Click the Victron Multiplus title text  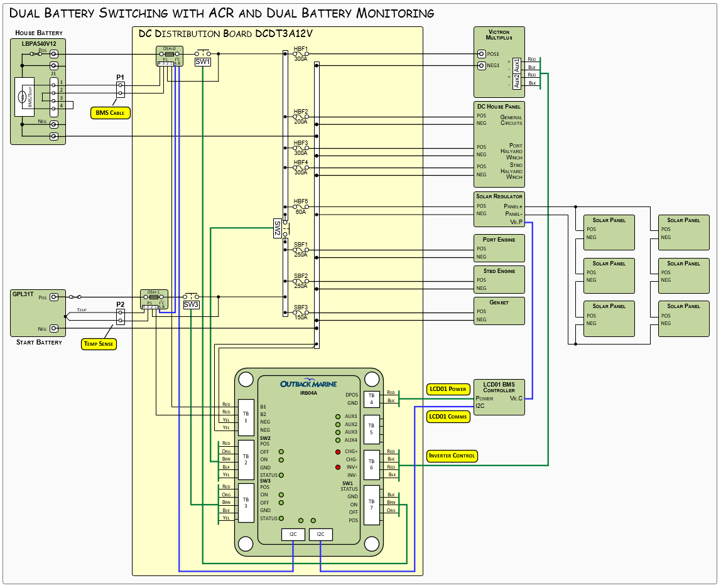pos(499,35)
